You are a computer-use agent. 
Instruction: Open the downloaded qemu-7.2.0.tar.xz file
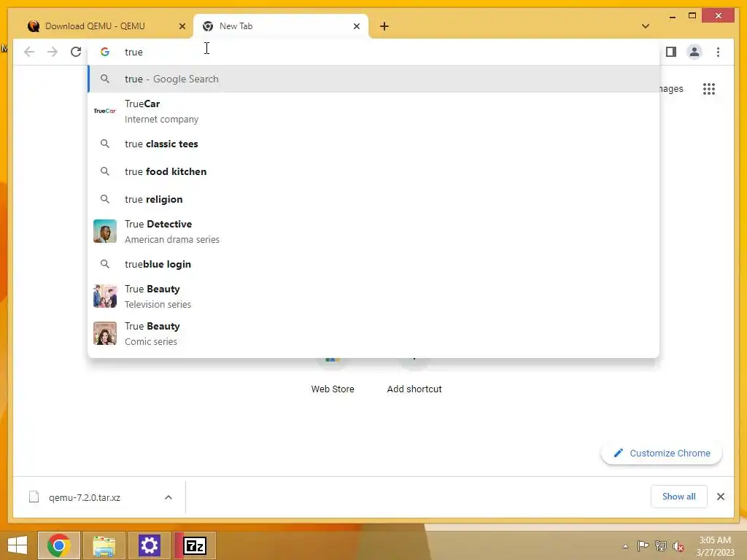point(85,497)
